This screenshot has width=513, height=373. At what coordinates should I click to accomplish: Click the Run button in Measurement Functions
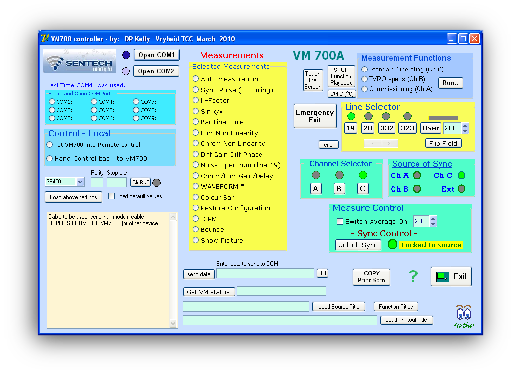point(451,83)
